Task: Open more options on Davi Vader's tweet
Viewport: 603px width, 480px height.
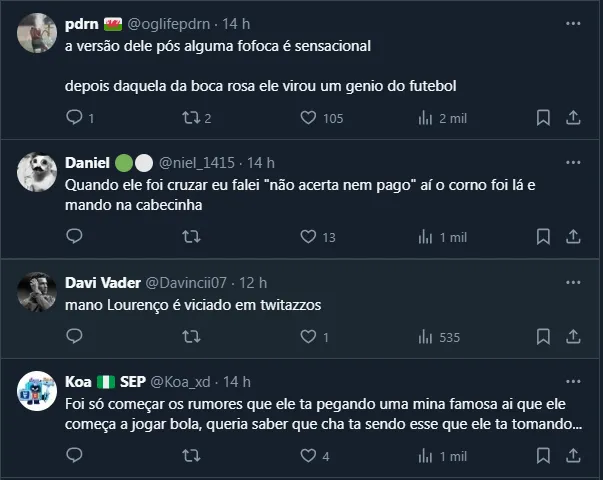Action: pos(573,283)
